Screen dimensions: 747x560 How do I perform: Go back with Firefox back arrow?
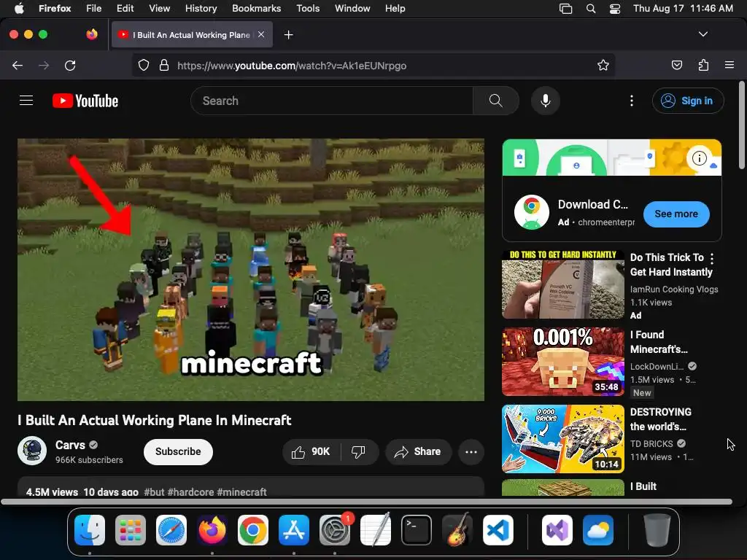tap(18, 65)
